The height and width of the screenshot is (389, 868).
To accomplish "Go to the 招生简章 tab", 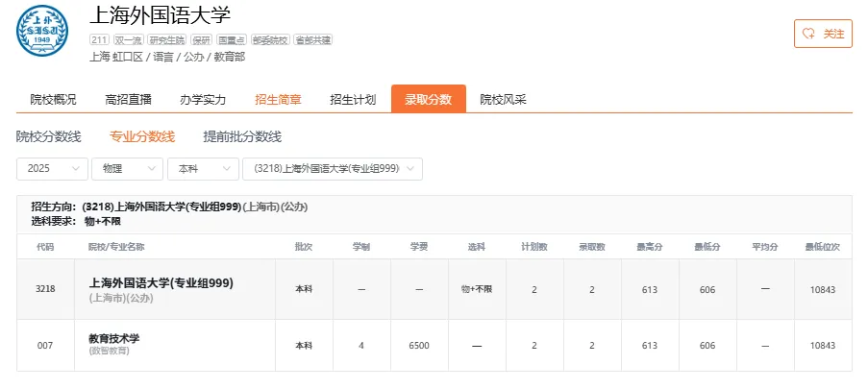I will coord(278,100).
